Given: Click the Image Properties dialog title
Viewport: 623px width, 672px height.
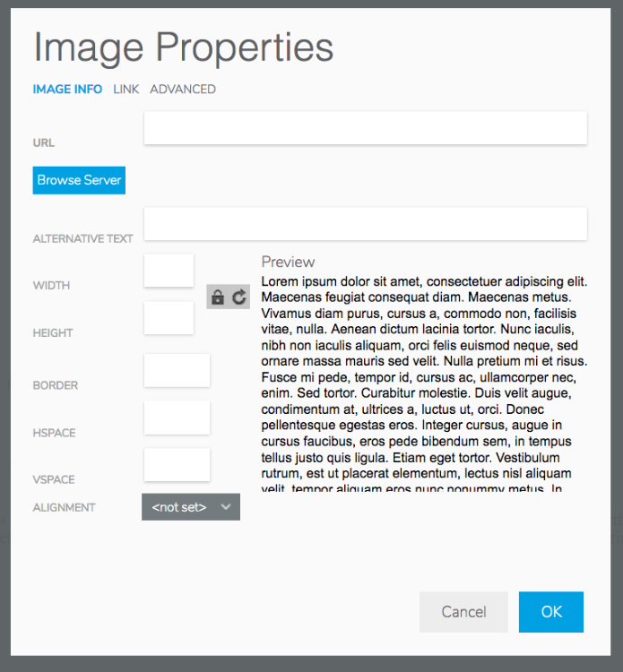Looking at the screenshot, I should 184,47.
